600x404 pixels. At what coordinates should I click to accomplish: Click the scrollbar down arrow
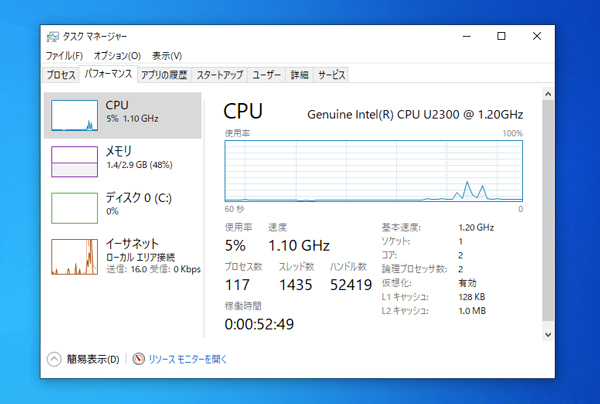(548, 335)
